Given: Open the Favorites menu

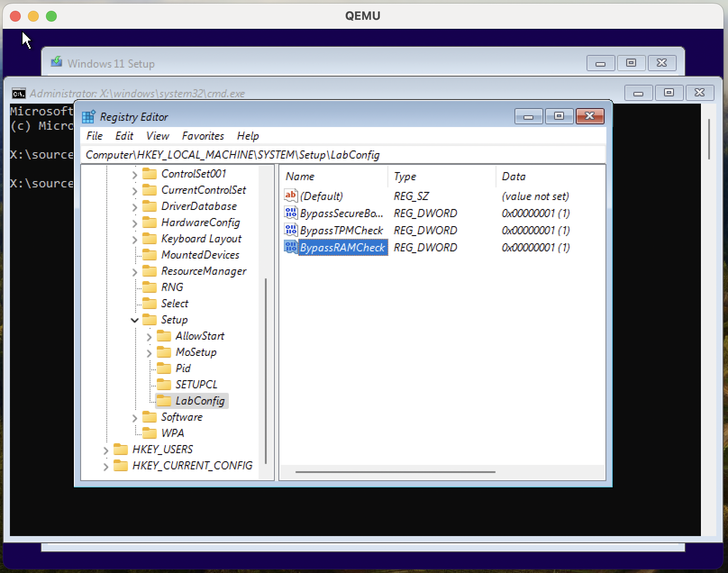Looking at the screenshot, I should tap(203, 136).
